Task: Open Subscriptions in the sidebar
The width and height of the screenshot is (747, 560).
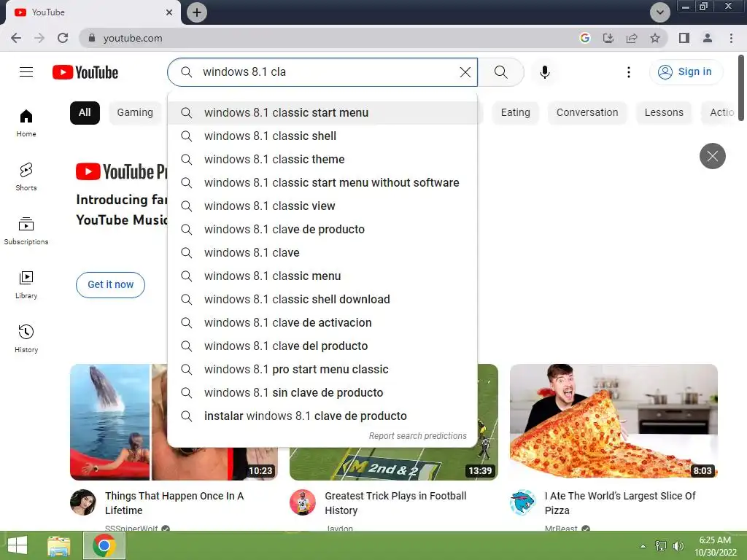Action: [26, 231]
